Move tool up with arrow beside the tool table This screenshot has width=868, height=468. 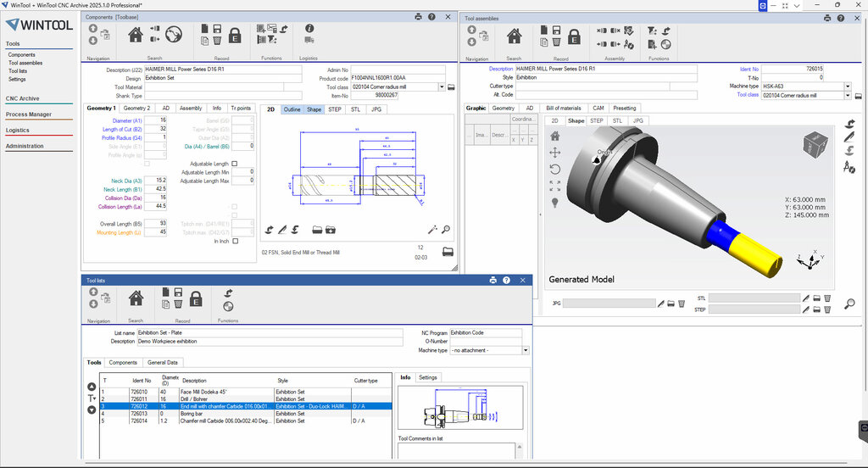pyautogui.click(x=92, y=387)
